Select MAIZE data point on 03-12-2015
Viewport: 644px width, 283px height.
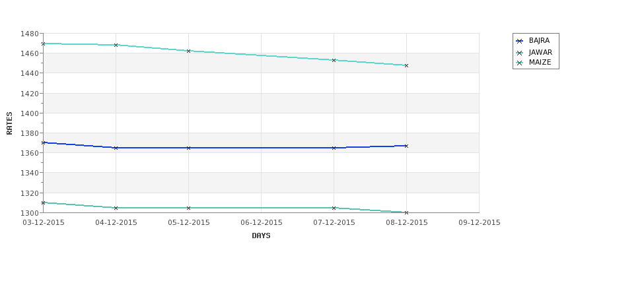point(43,44)
